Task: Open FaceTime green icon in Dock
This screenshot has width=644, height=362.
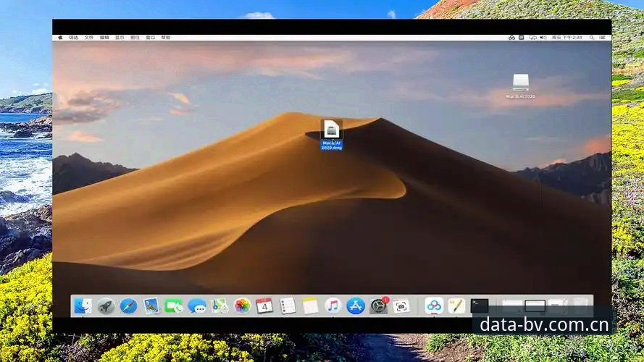Action: (174, 306)
